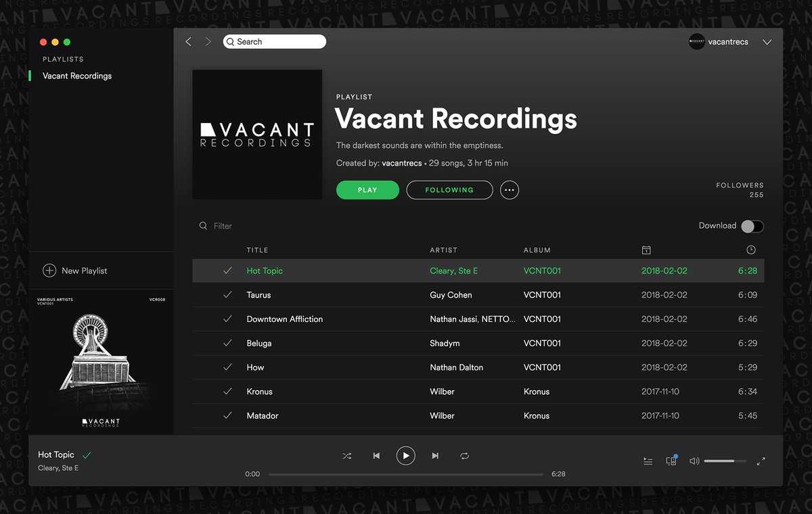This screenshot has height=514, width=812.
Task: Click the FOLLOWING button
Action: coord(449,190)
